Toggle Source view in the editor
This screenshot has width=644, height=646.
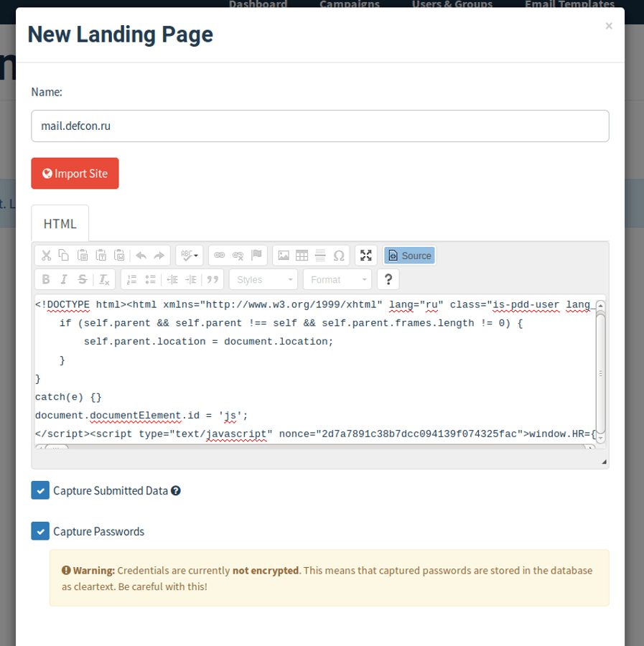click(x=409, y=256)
